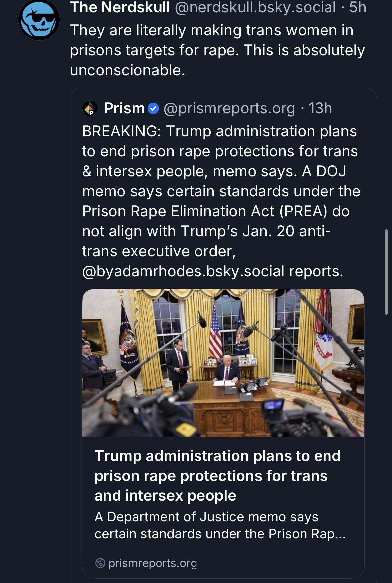Click the 13h quoted post timestamp
The width and height of the screenshot is (392, 583).
click(320, 108)
